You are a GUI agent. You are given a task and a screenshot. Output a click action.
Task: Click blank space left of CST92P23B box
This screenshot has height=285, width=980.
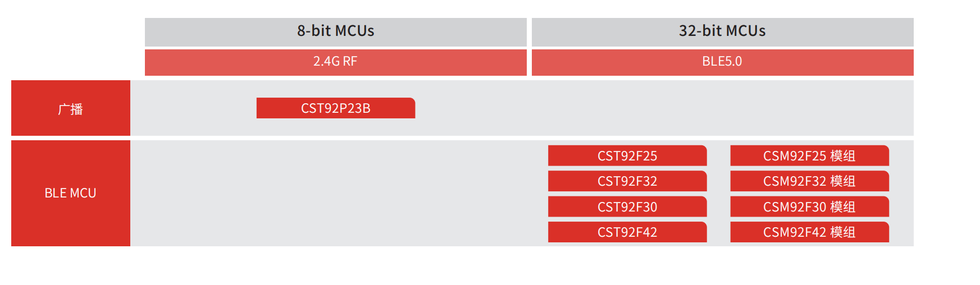point(194,108)
